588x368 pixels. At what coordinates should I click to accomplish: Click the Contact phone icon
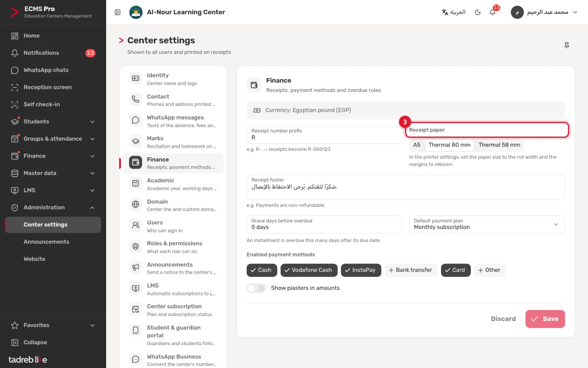136,100
